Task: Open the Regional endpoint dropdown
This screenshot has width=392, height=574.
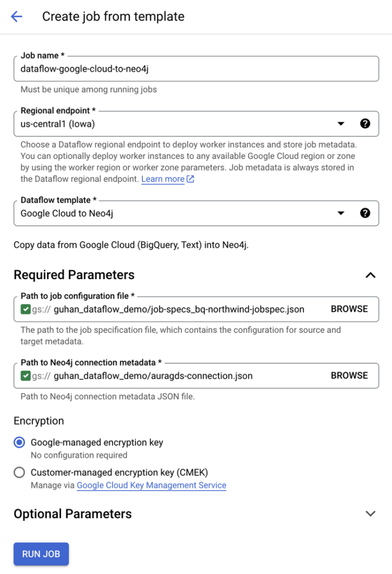Action: 340,124
